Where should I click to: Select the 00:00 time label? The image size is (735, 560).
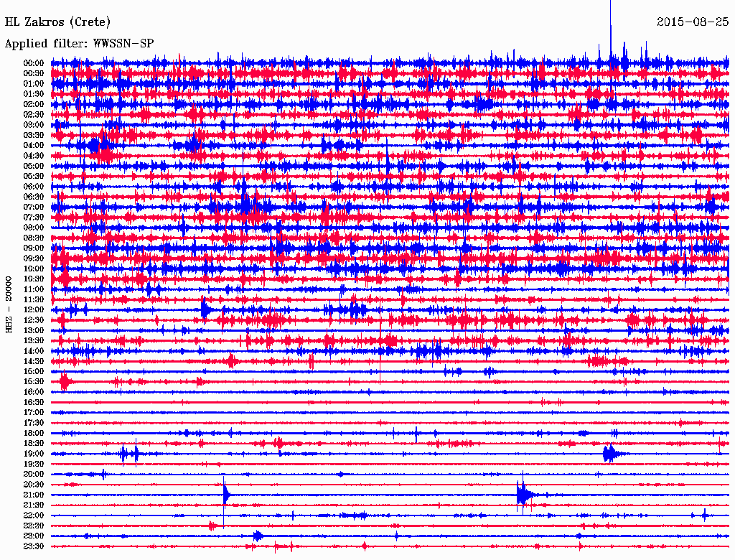click(34, 63)
